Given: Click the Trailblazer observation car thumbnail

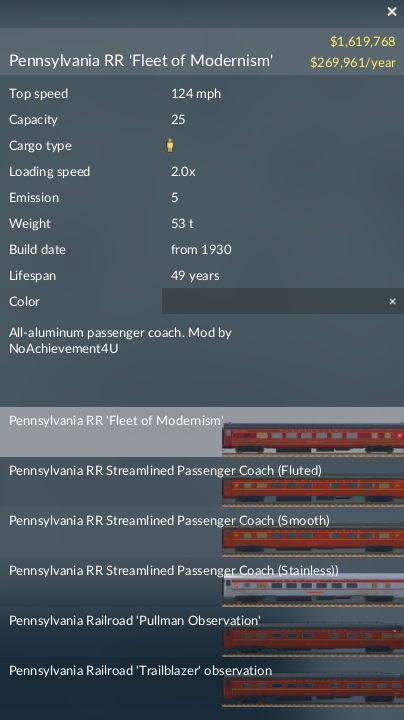Looking at the screenshot, I should pos(313,691).
